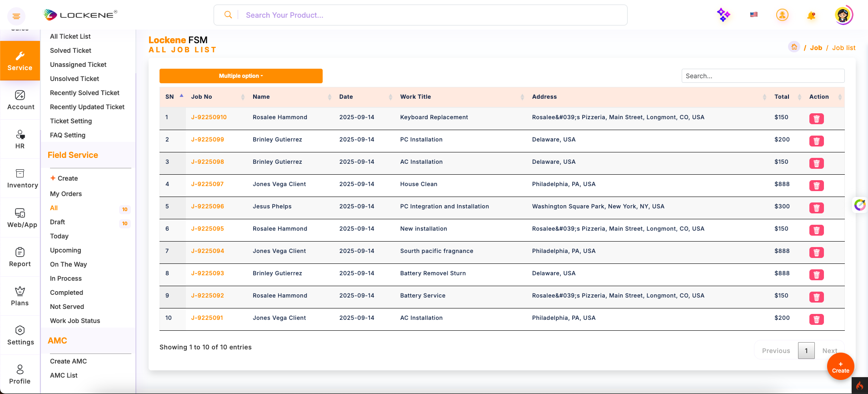Open the Completed jobs menu item
This screenshot has width=868, height=394.
point(66,293)
